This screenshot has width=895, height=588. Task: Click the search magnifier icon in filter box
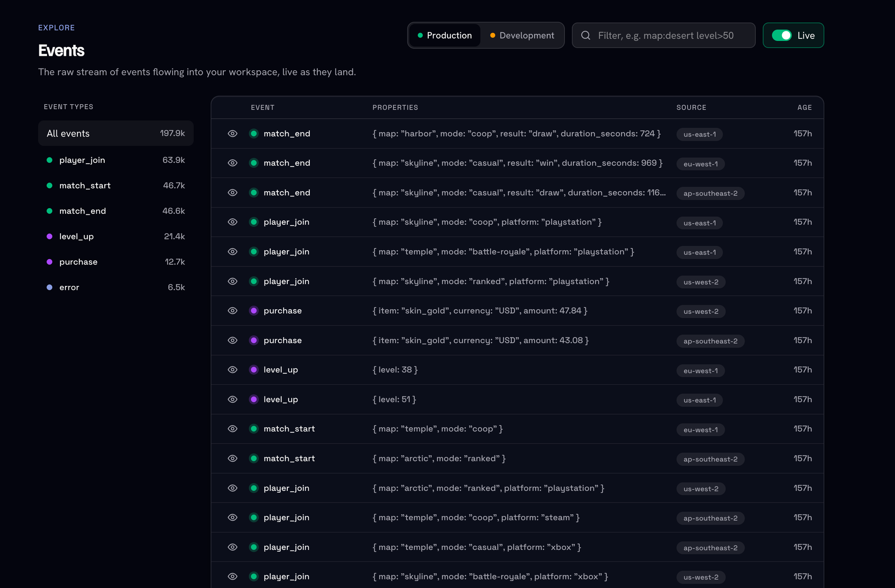585,35
